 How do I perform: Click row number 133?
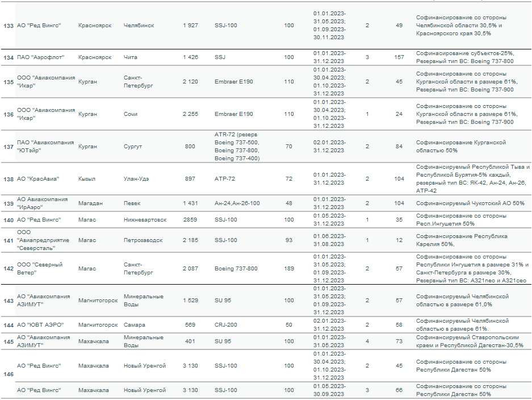9,26
